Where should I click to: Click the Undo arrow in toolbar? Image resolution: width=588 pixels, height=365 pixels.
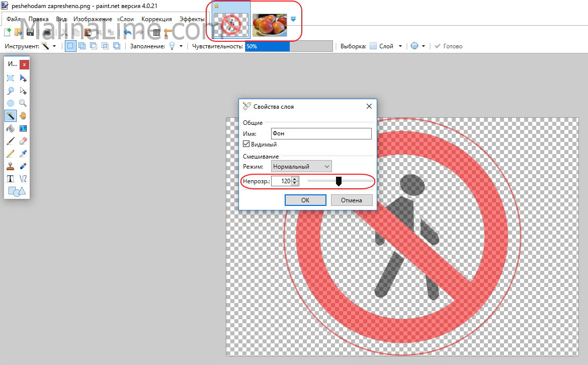pyautogui.click(x=128, y=33)
